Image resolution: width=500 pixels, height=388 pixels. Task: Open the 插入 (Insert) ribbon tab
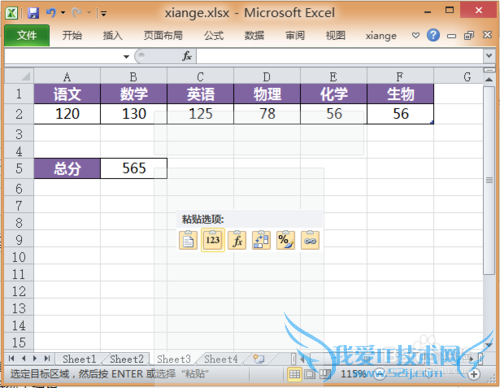coord(113,35)
